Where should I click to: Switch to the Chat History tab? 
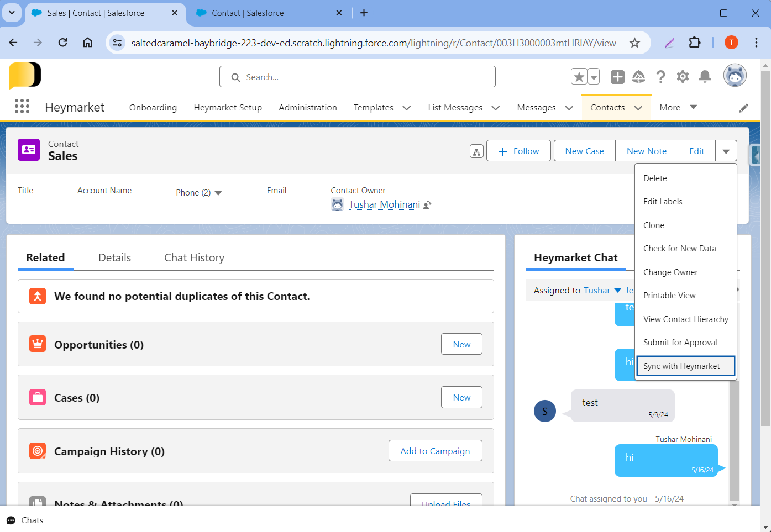(x=194, y=257)
